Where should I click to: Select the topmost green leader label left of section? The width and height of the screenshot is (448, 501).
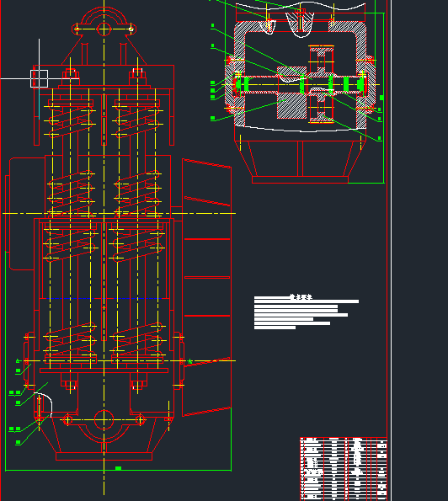coord(213,25)
